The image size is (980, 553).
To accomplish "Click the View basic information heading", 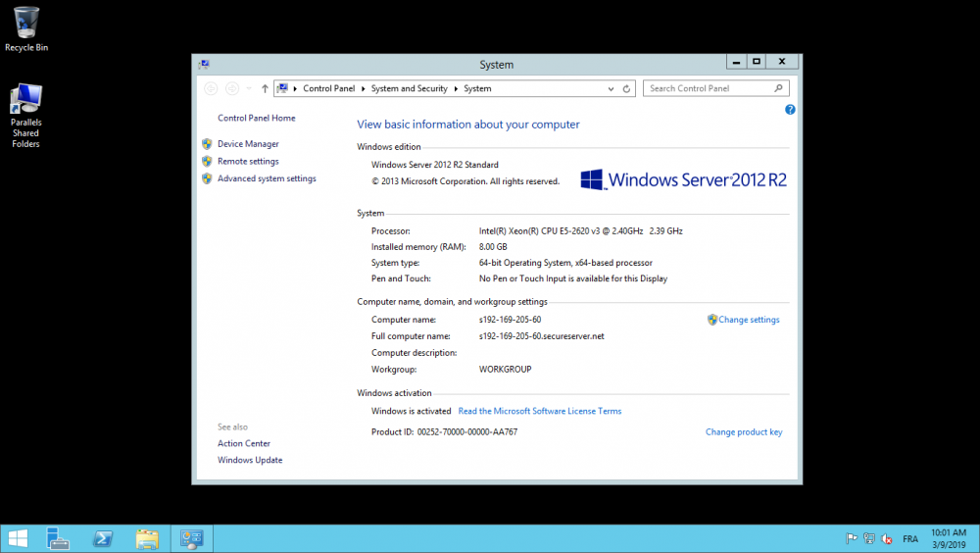I will tap(468, 125).
